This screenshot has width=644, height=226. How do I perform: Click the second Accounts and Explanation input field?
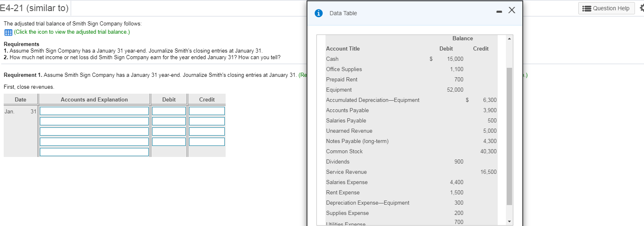tap(94, 121)
